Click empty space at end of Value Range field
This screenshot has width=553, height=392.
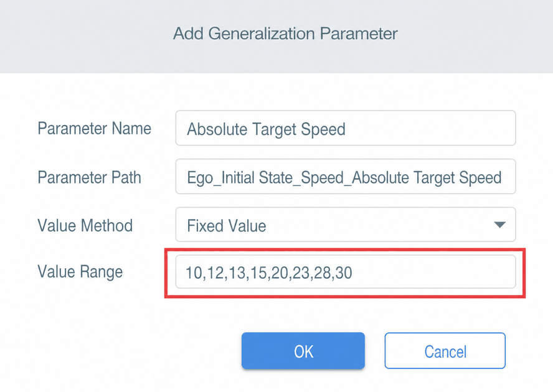click(x=434, y=272)
